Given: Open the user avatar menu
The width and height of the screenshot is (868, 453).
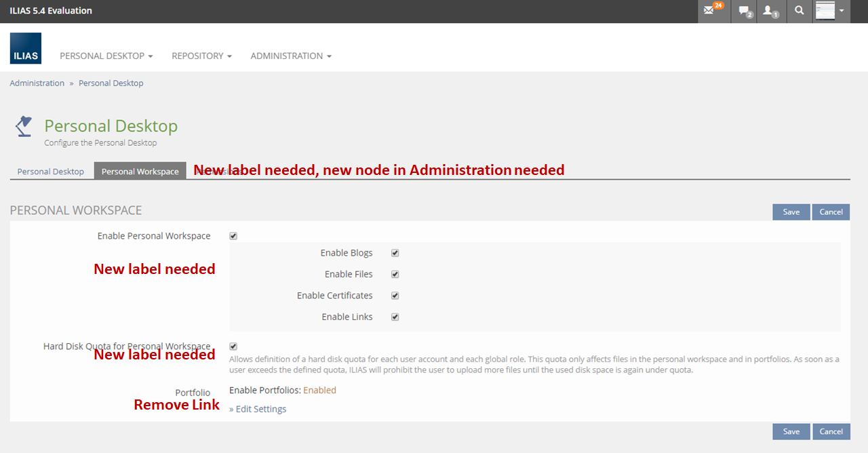Looking at the screenshot, I should click(831, 11).
